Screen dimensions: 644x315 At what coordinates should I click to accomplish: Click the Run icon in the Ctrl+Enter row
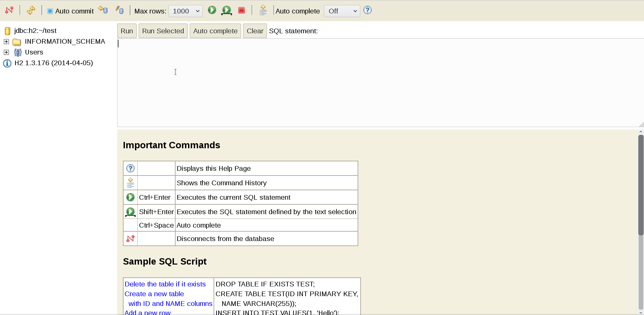pos(130,197)
